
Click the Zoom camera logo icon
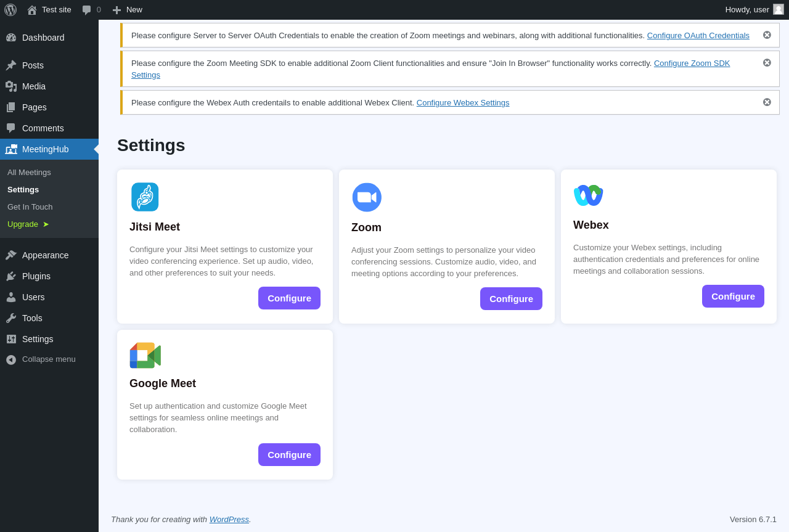[367, 197]
